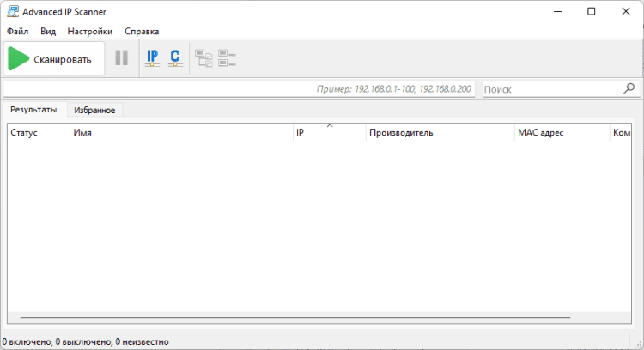Click the blue C subnet icon

(175, 57)
